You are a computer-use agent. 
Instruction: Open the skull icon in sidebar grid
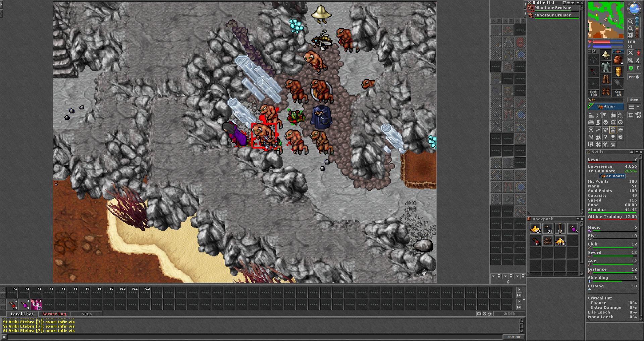605,122
